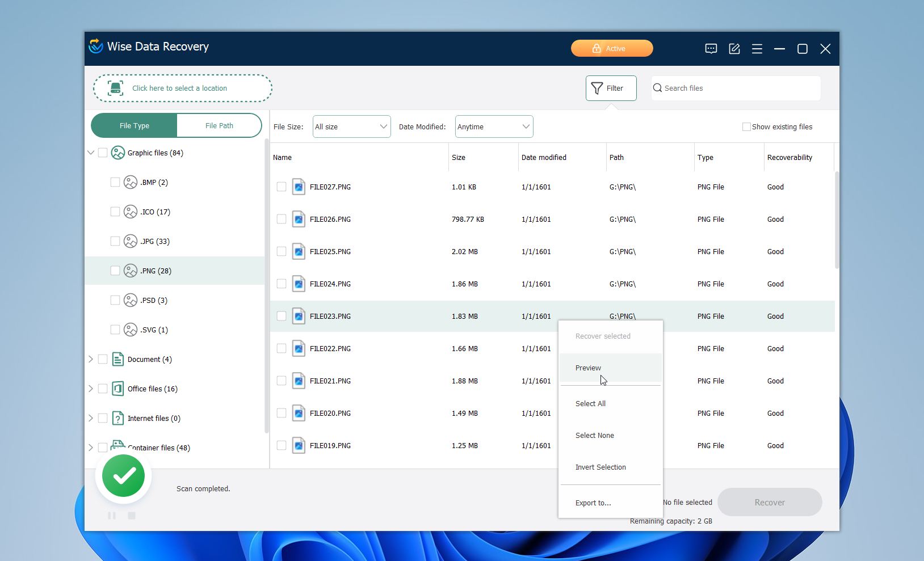Image resolution: width=924 pixels, height=561 pixels.
Task: Click the Internet files icon
Action: [117, 418]
